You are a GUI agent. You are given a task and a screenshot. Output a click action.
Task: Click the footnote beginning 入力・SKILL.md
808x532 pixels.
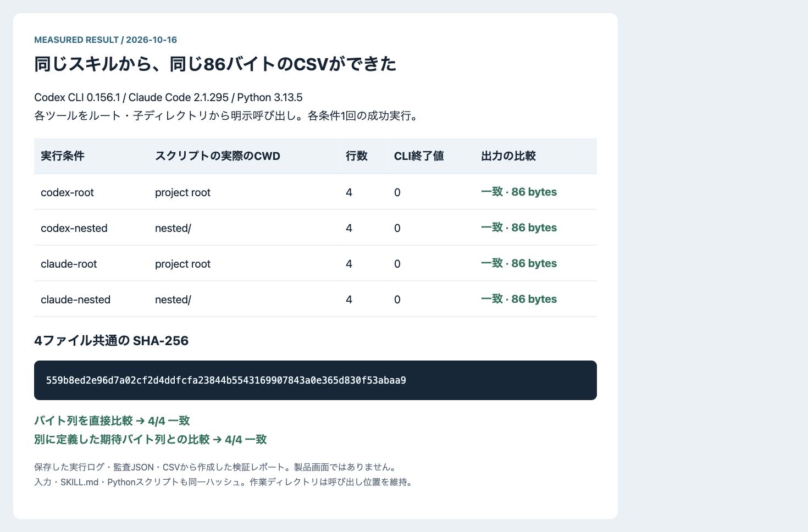pyautogui.click(x=223, y=482)
